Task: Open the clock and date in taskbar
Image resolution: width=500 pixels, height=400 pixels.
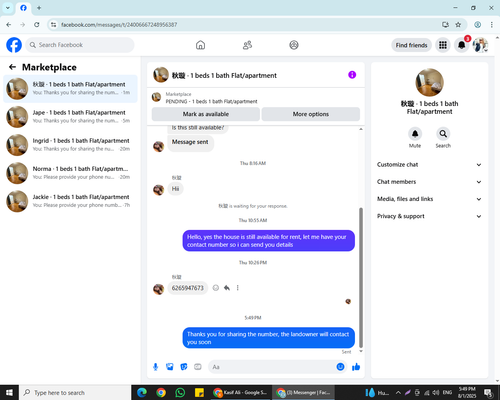Action: [x=467, y=393]
